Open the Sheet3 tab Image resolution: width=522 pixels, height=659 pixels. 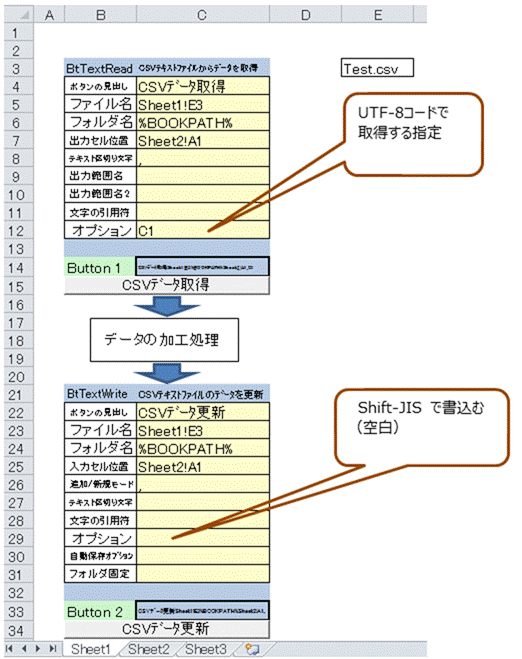[206, 649]
